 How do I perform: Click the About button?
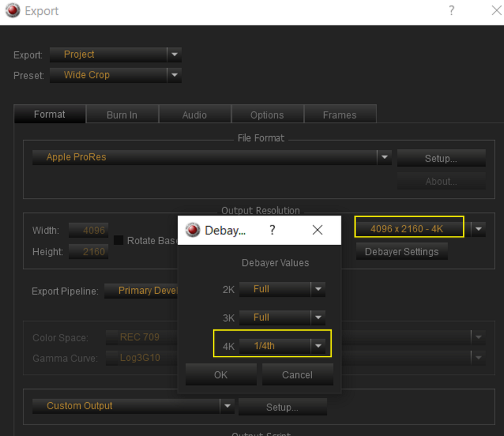click(441, 181)
